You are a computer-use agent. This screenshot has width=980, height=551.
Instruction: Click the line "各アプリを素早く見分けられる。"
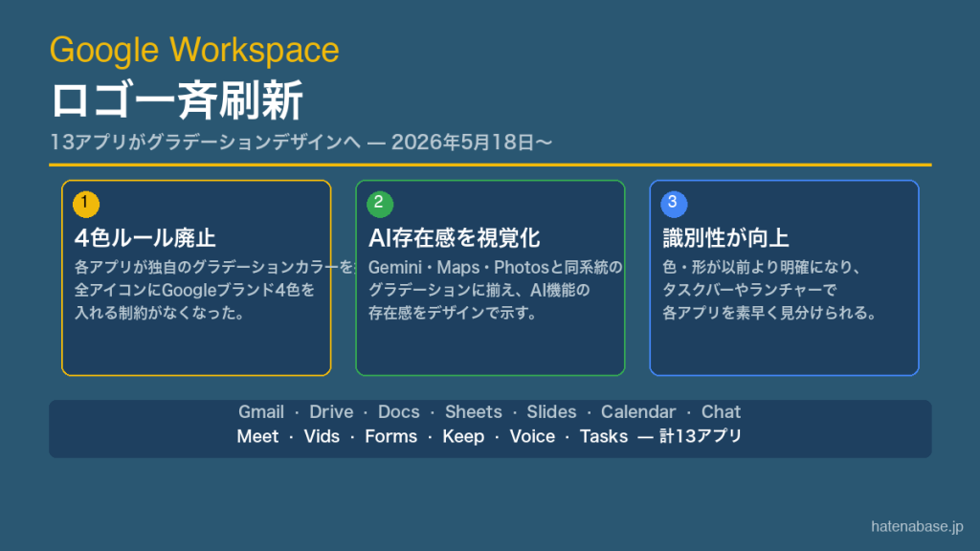[769, 313]
